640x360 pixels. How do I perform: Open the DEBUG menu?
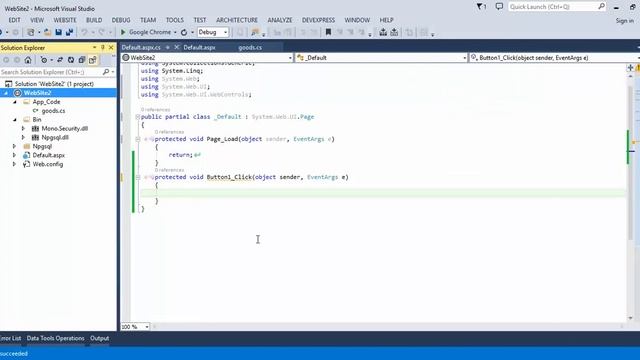121,20
